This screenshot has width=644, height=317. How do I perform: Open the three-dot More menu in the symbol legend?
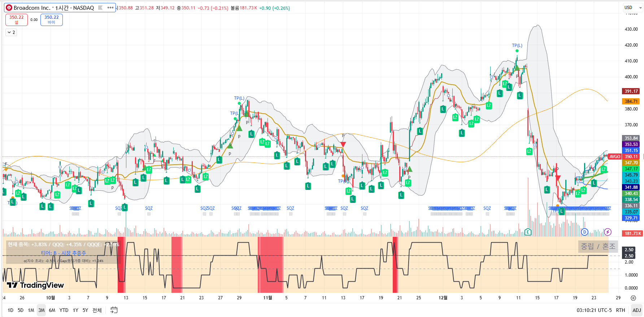(110, 8)
